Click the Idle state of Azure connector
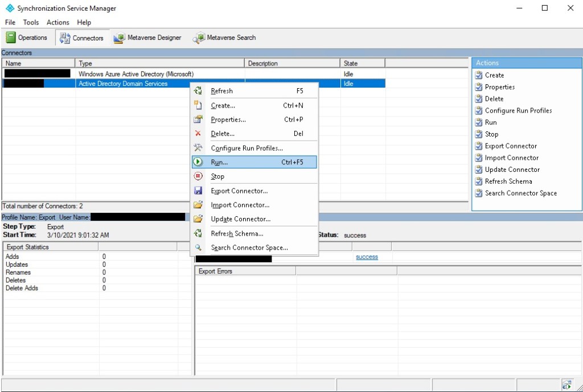 pos(348,74)
